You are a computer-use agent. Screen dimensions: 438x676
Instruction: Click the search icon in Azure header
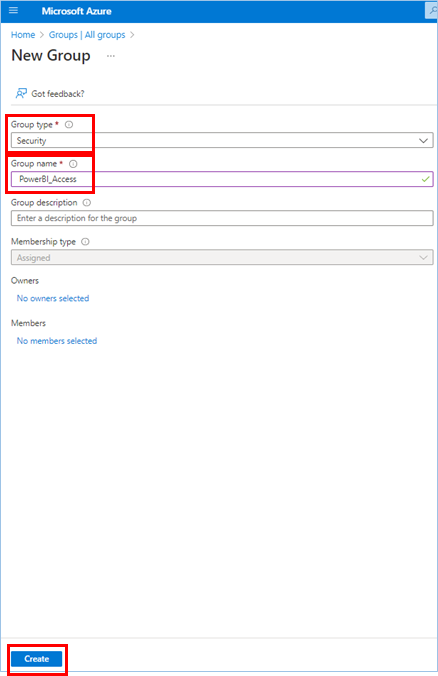click(432, 10)
